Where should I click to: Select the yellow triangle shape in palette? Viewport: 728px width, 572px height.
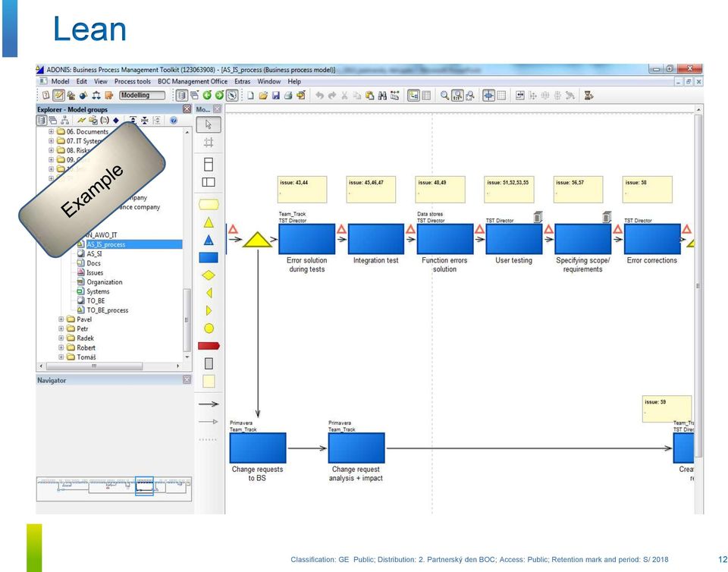coord(209,222)
